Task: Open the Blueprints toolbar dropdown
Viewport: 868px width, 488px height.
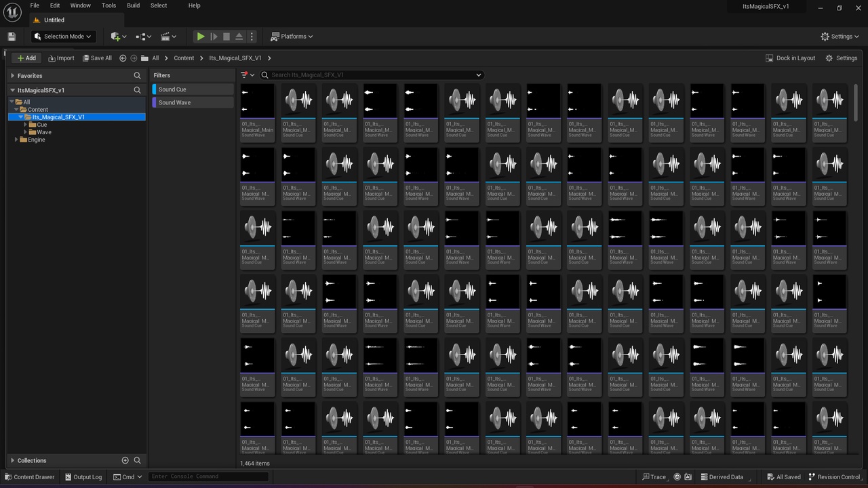Action: [x=144, y=37]
